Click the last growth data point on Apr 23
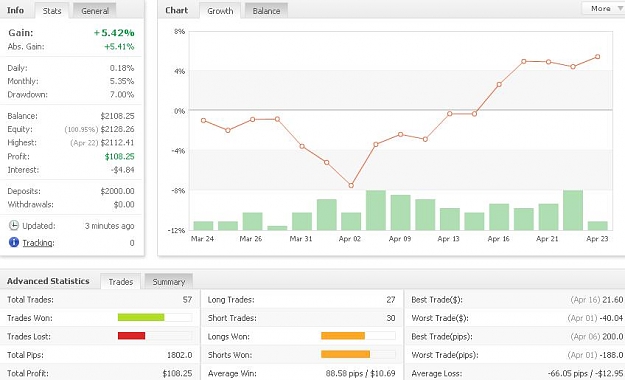Screen dimensions: 625x380 pyautogui.click(x=597, y=57)
